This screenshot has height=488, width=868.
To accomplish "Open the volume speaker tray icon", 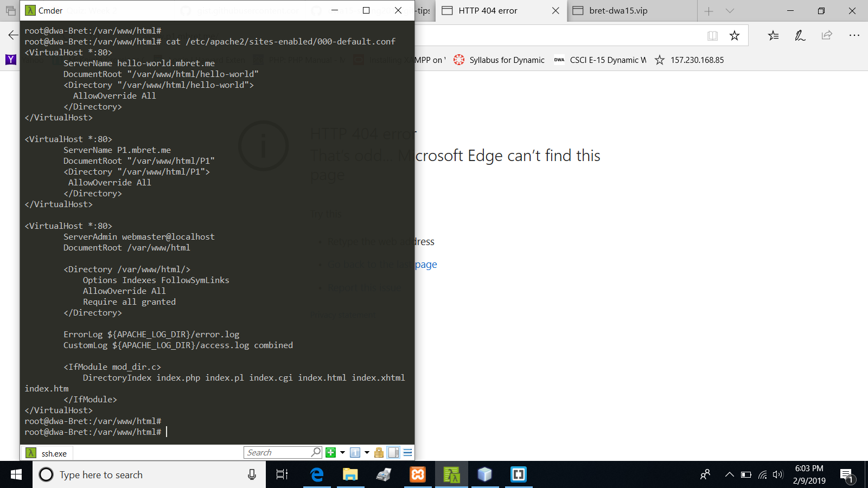I will [778, 475].
